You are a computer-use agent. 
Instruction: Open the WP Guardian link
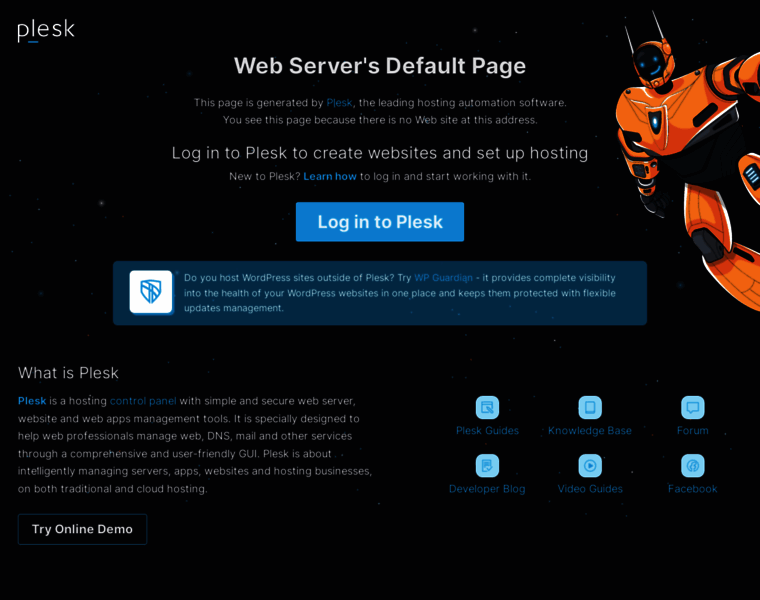pos(443,278)
